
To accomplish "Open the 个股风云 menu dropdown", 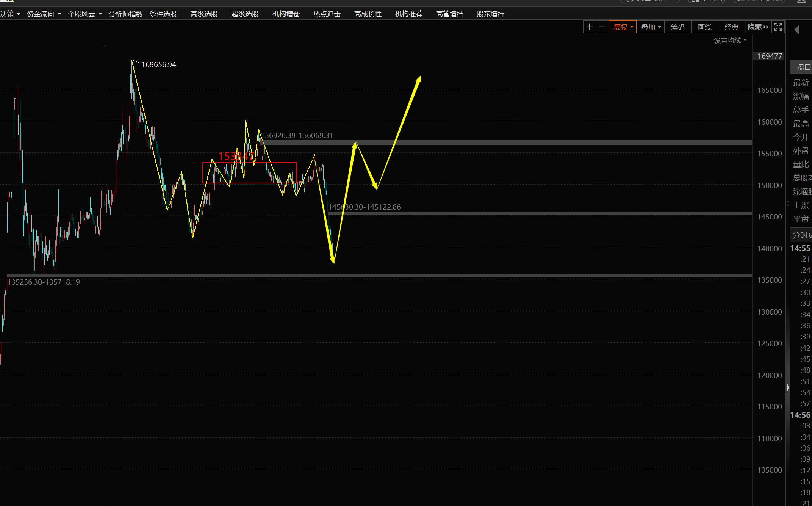I will (84, 14).
